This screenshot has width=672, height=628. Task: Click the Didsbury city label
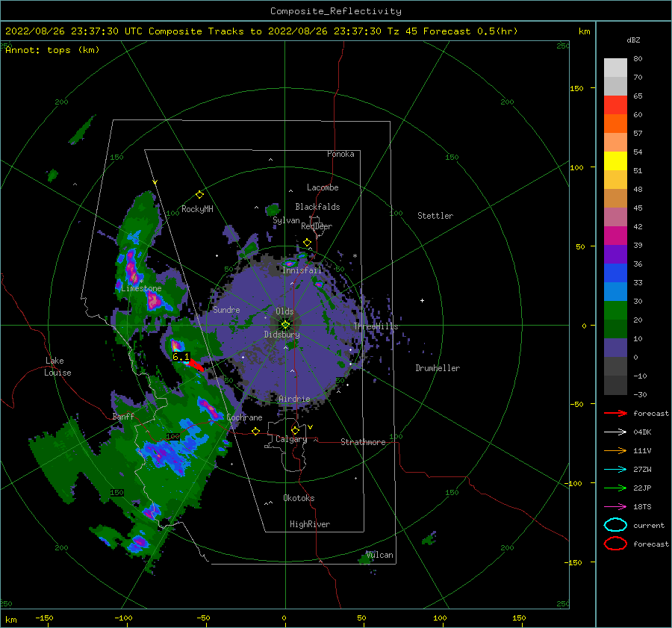tap(281, 335)
